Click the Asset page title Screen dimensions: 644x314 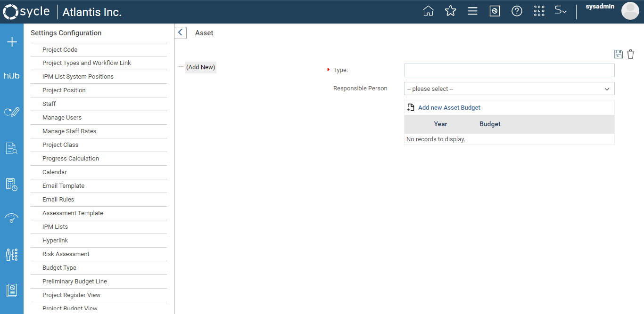click(x=204, y=33)
